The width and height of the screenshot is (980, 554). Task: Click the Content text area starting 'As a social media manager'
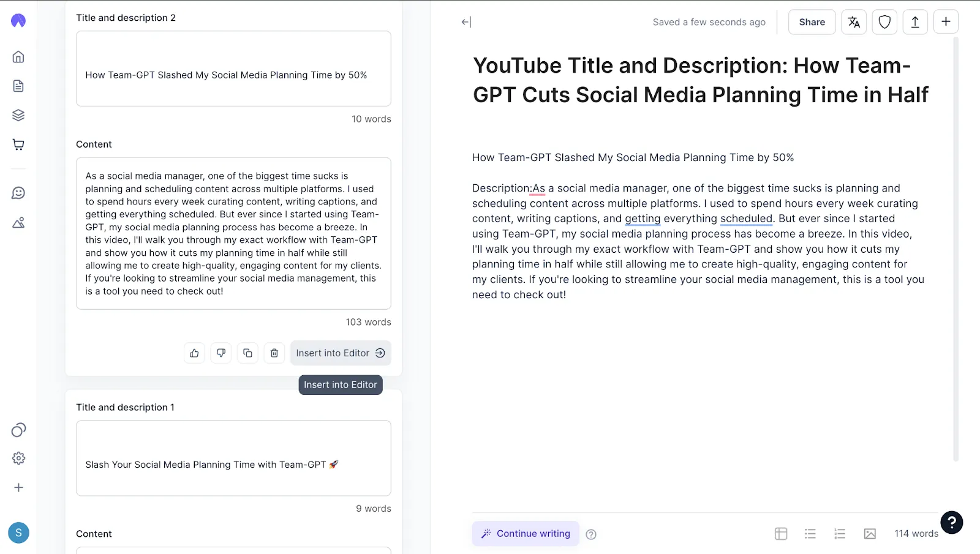(233, 233)
